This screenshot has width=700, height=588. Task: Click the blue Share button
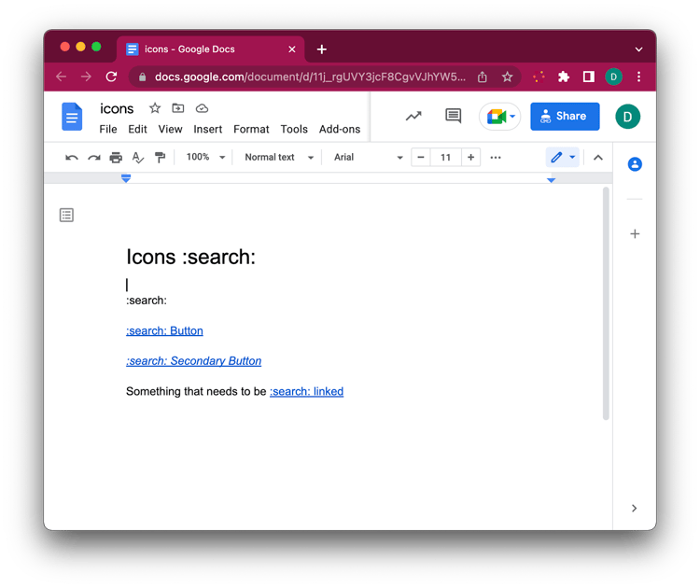point(565,116)
